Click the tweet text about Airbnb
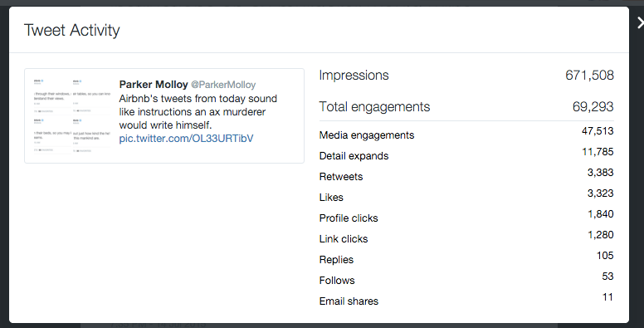The image size is (644, 328). (x=198, y=112)
